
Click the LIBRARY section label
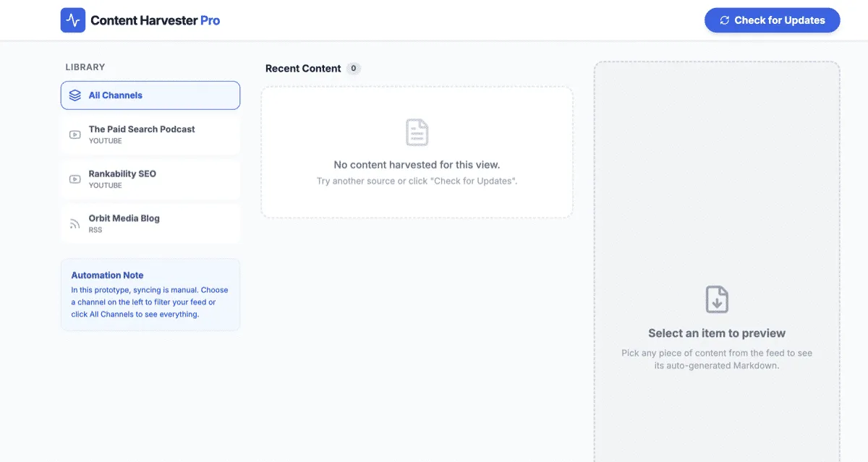(x=85, y=67)
